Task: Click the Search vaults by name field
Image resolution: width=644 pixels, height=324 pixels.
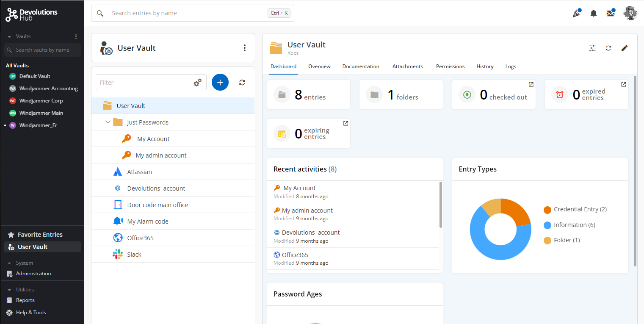Action: 42,50
